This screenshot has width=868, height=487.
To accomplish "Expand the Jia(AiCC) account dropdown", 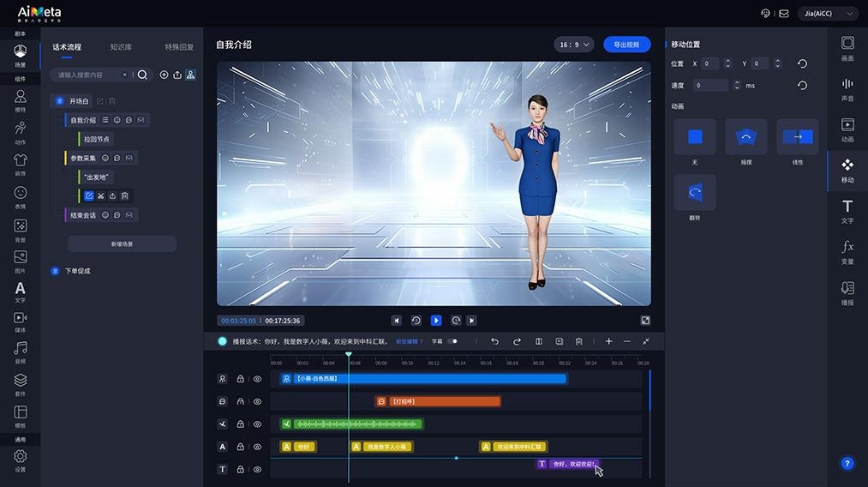I will click(827, 14).
